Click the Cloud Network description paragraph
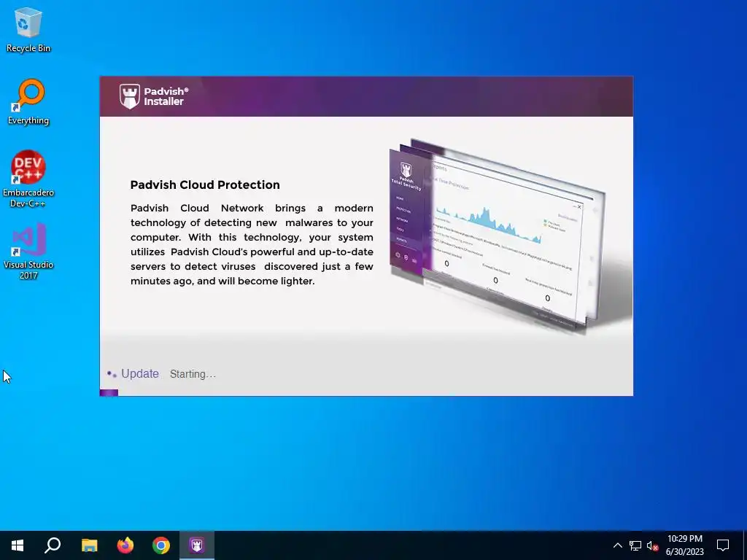This screenshot has height=560, width=747. tap(252, 244)
